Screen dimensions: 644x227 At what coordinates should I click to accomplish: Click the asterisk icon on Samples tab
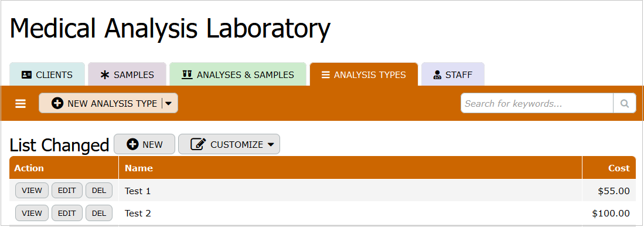105,75
